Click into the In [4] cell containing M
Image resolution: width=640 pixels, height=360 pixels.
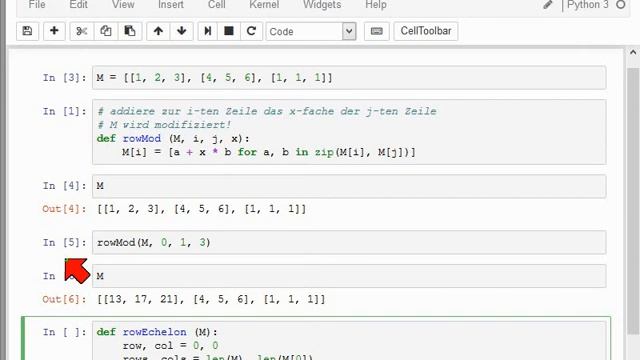click(349, 186)
